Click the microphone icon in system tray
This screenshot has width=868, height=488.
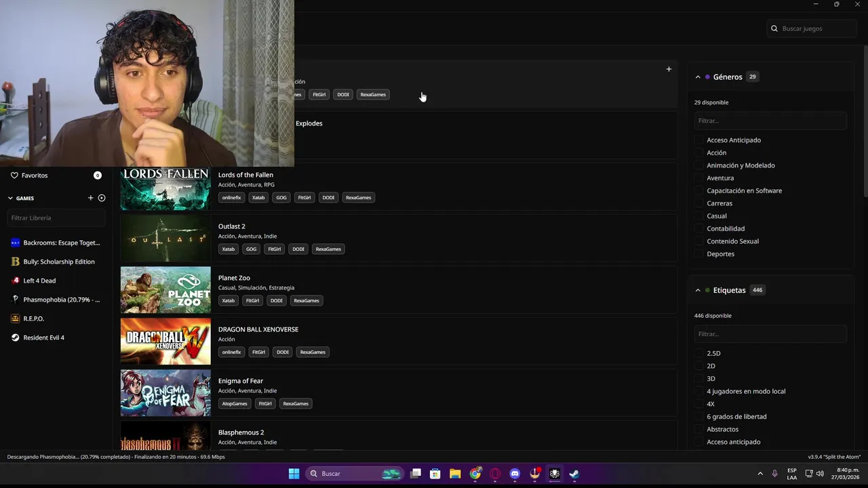[774, 474]
